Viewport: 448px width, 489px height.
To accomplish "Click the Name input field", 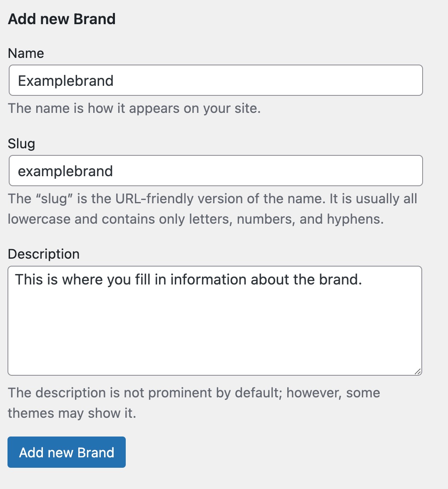I will tap(216, 80).
